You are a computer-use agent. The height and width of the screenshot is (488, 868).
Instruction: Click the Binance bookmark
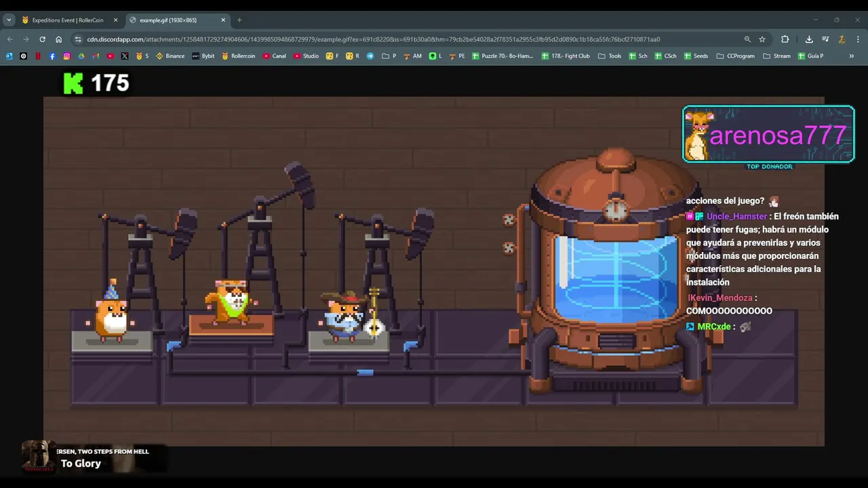click(x=170, y=56)
